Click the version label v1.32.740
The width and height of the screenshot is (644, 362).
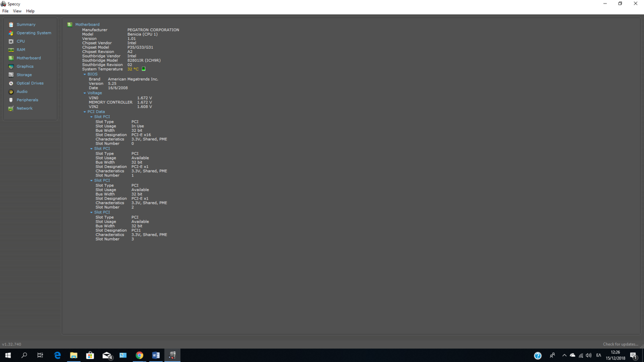click(x=12, y=344)
